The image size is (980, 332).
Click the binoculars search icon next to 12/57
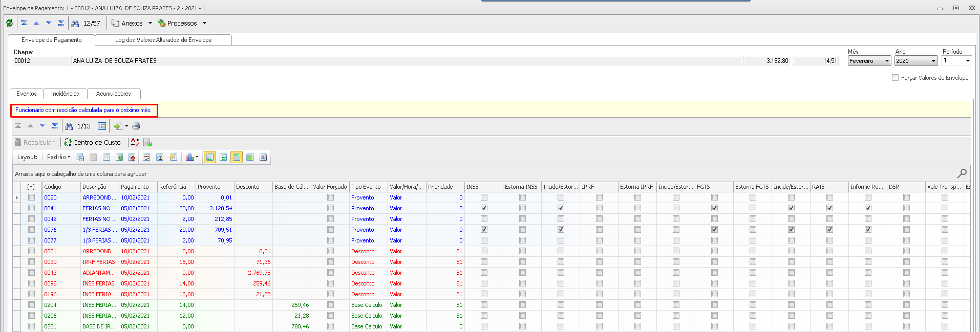75,24
